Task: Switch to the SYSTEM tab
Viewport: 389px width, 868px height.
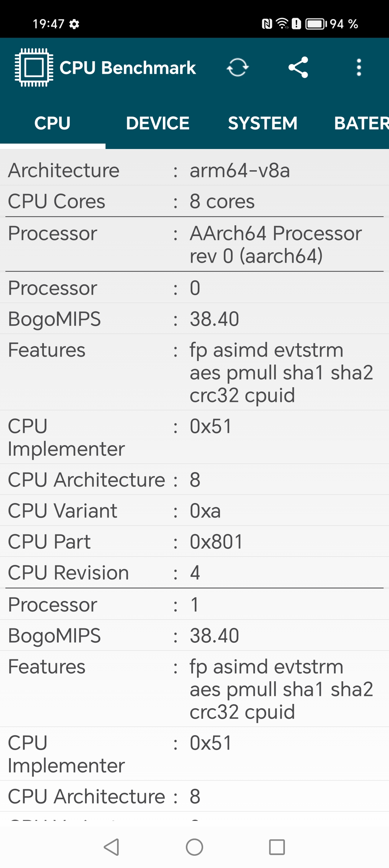Action: (263, 123)
